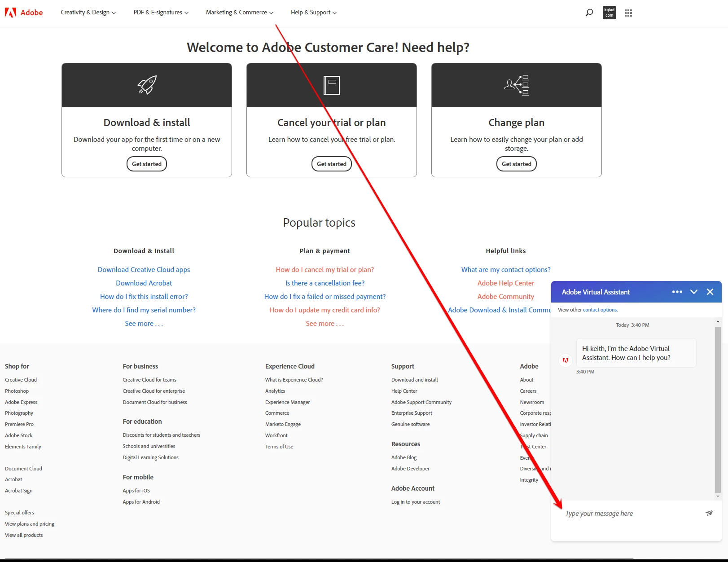Open the Genuine software link
Viewport: 728px width, 562px height.
(x=411, y=424)
